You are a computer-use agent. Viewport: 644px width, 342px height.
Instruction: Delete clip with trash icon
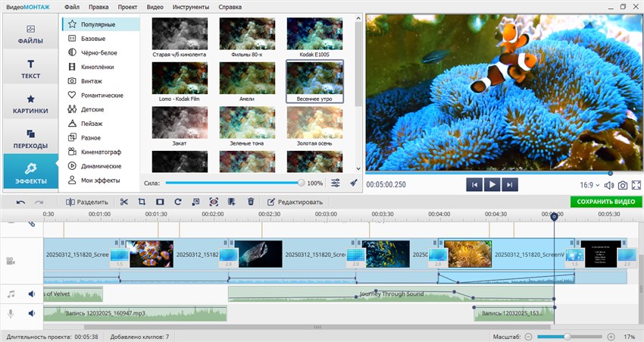point(251,202)
